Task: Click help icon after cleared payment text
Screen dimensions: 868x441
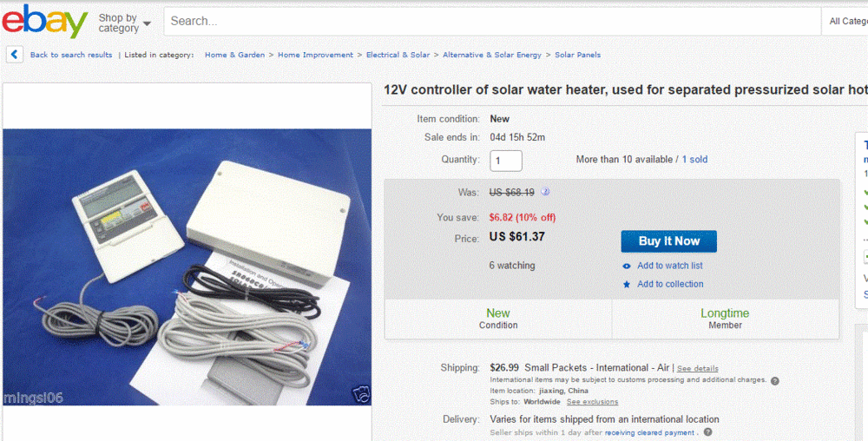Action: click(708, 432)
